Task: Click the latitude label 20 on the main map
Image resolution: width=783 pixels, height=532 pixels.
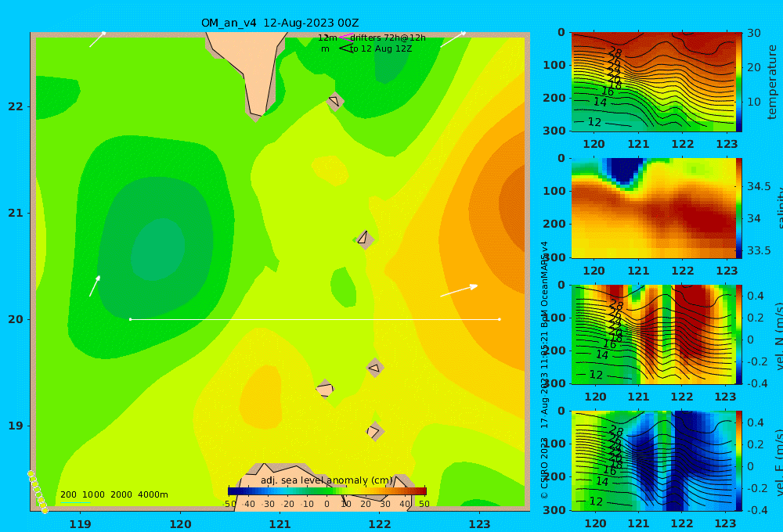Action: [x=16, y=319]
